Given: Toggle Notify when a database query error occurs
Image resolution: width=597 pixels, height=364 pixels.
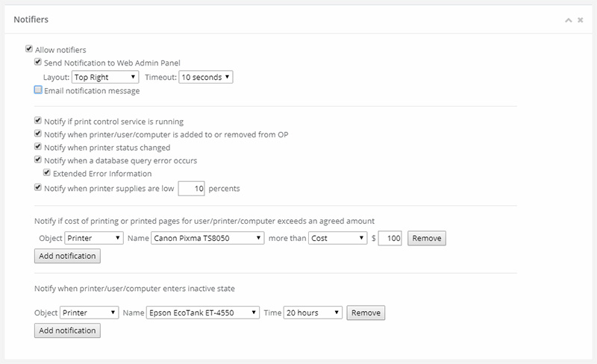Looking at the screenshot, I should tap(38, 160).
